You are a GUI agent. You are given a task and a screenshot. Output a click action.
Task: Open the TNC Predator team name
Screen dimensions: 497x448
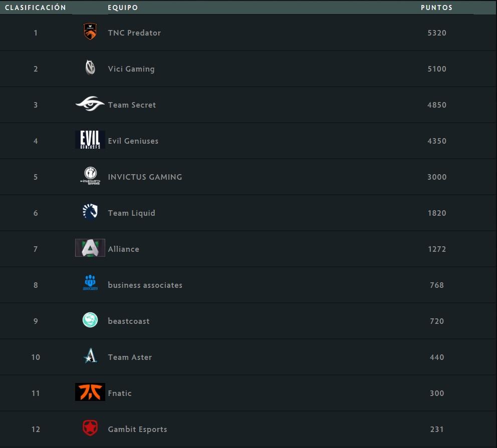(134, 33)
